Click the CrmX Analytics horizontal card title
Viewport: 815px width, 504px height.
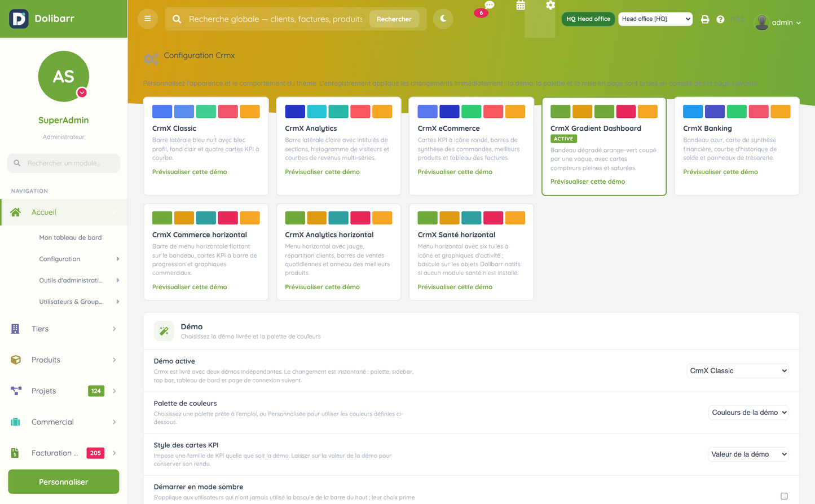[x=329, y=235]
